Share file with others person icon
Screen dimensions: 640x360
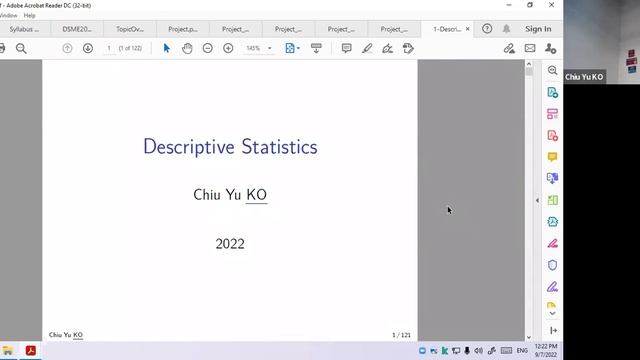click(551, 49)
